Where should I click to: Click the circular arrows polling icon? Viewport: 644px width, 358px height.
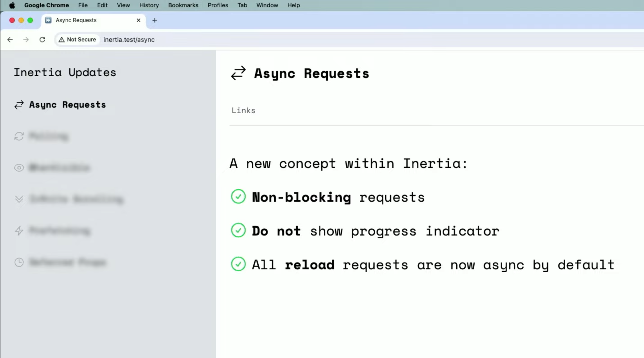pos(19,136)
